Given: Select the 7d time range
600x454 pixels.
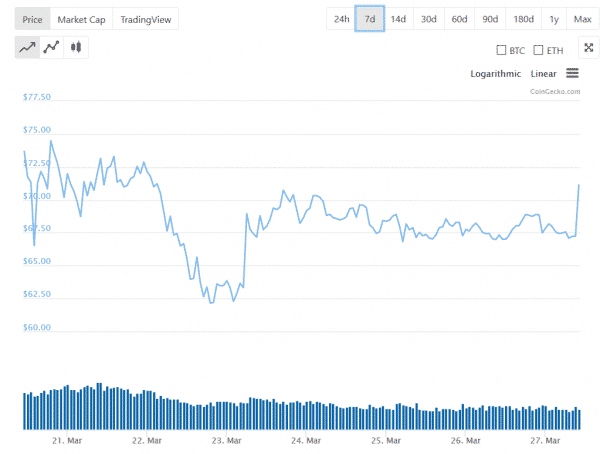Looking at the screenshot, I should click(370, 19).
